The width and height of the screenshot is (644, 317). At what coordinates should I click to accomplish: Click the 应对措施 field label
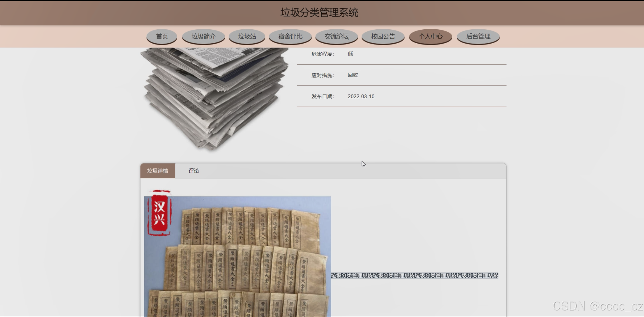pyautogui.click(x=323, y=75)
